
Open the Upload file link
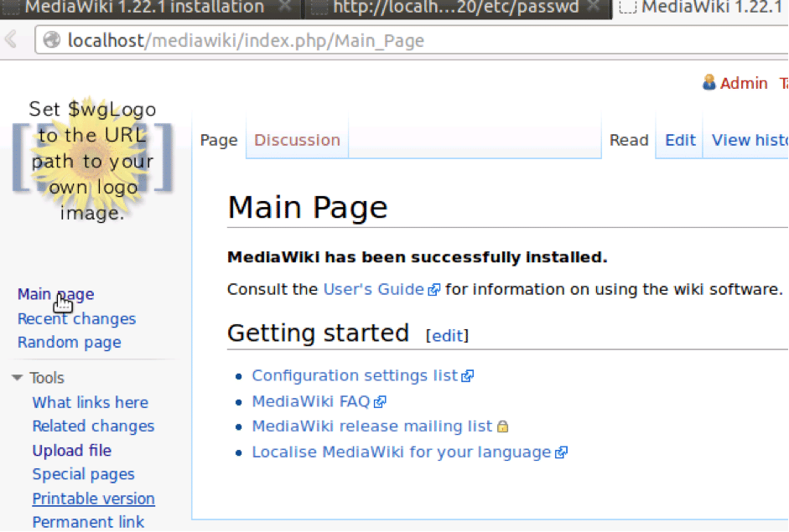pos(72,451)
